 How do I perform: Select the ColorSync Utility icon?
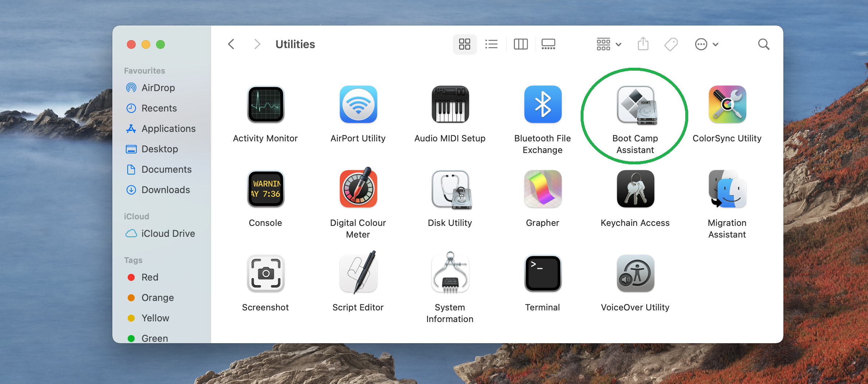[727, 105]
